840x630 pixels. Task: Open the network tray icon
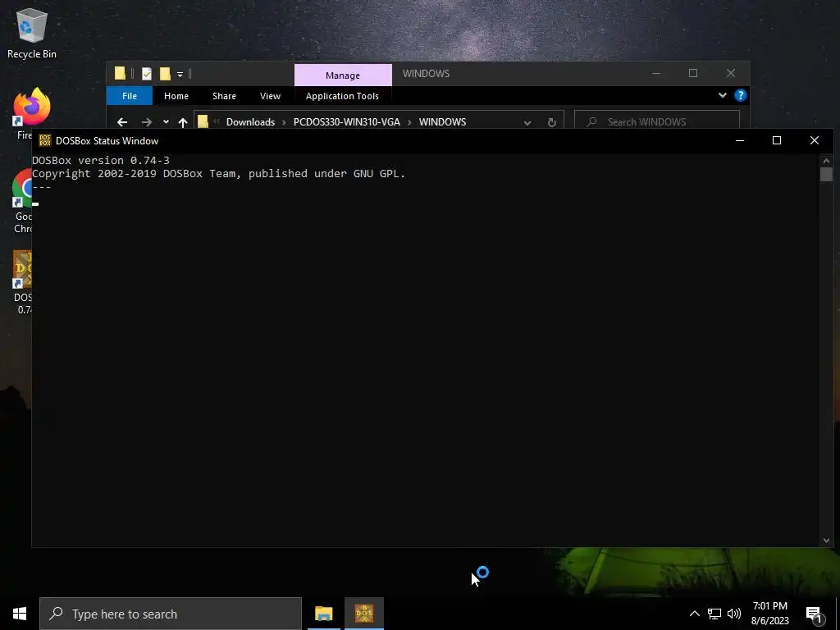pos(714,614)
